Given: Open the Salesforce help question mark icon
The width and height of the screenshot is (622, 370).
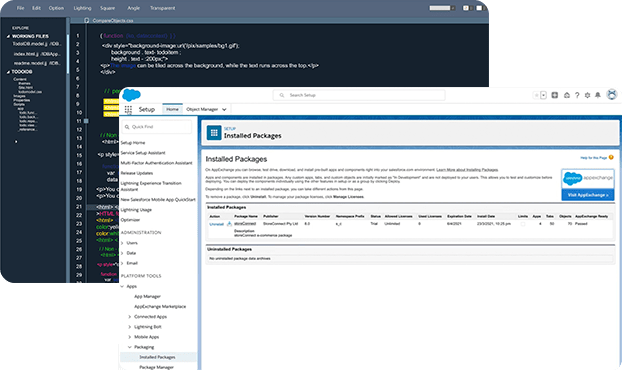Looking at the screenshot, I should [577, 95].
